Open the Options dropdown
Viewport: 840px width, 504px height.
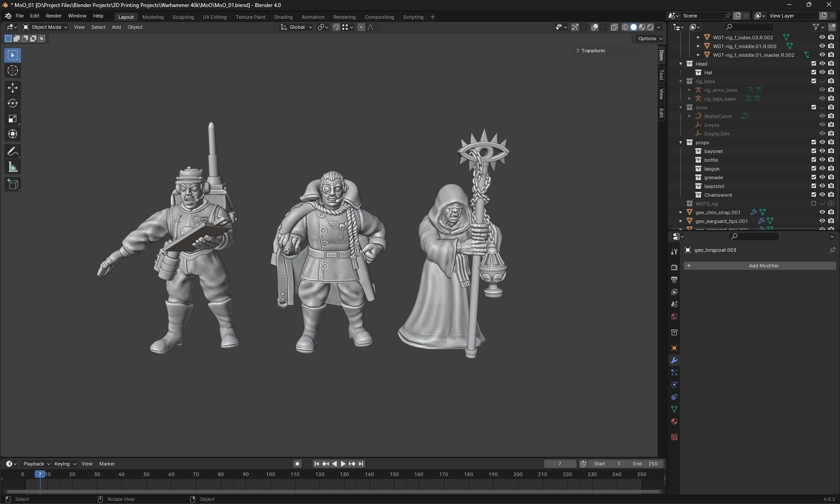[650, 38]
